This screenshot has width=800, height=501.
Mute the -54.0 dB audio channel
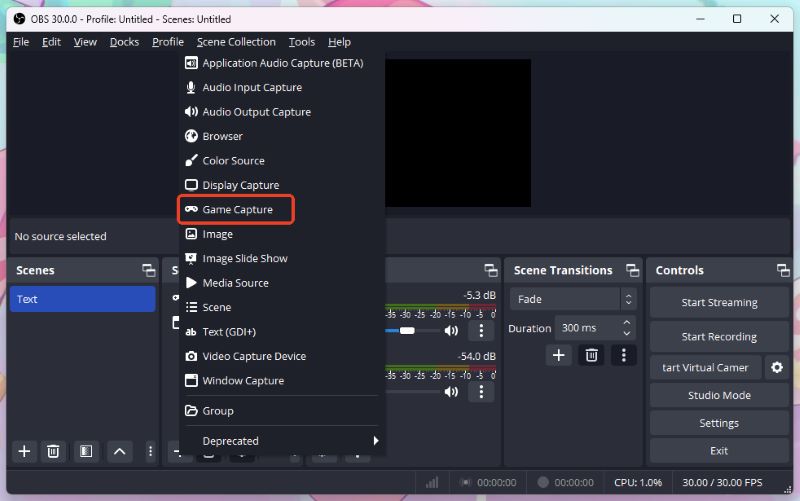[451, 392]
